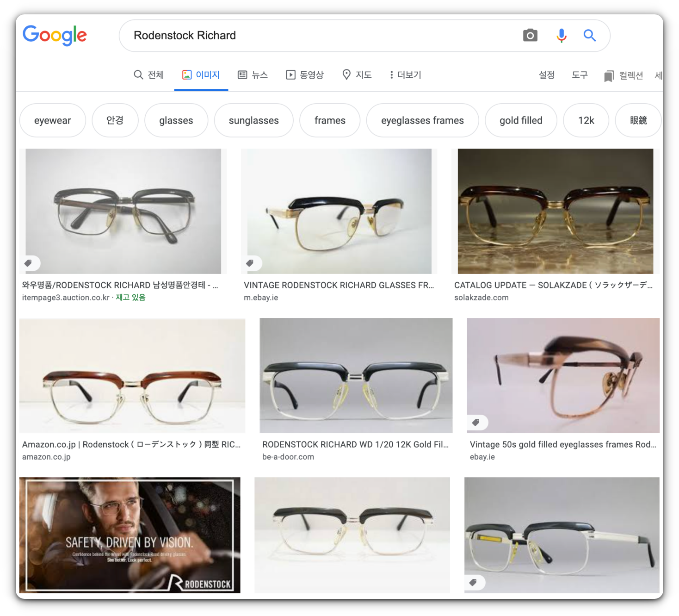
Task: Open search by image camera icon
Action: pyautogui.click(x=530, y=35)
